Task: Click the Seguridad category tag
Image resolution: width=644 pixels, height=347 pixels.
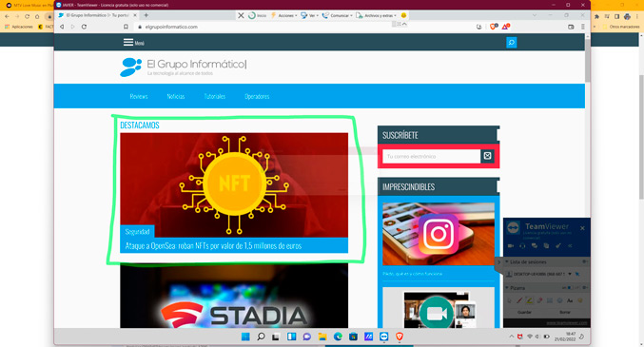Action: pyautogui.click(x=137, y=232)
